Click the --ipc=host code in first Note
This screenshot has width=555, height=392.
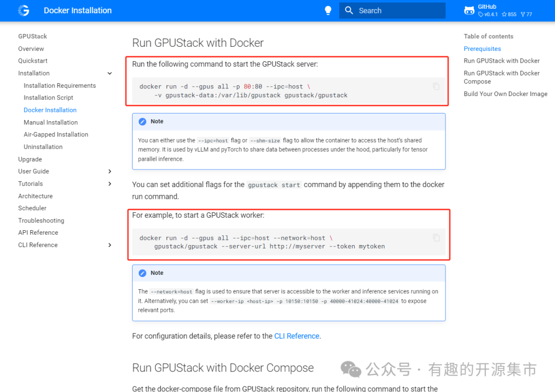[x=213, y=140]
